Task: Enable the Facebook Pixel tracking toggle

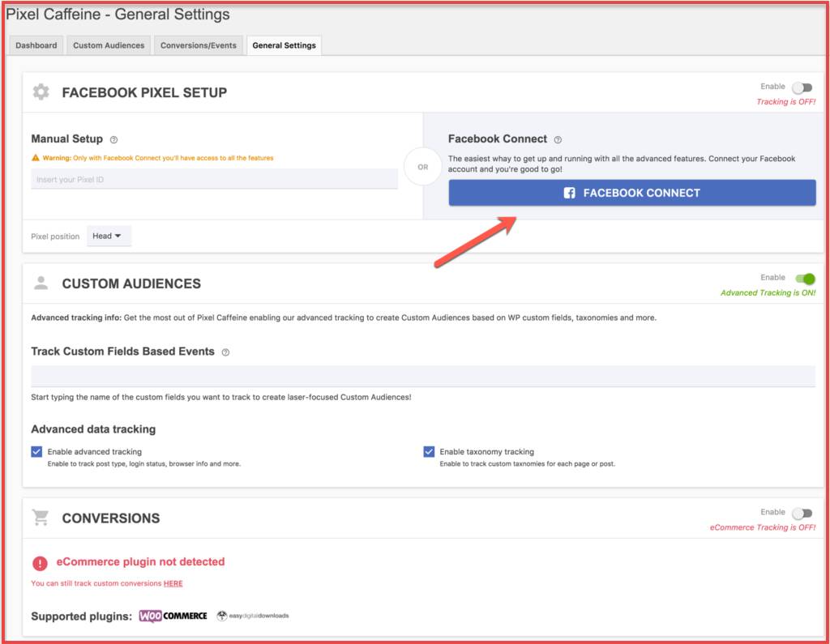Action: (802, 87)
